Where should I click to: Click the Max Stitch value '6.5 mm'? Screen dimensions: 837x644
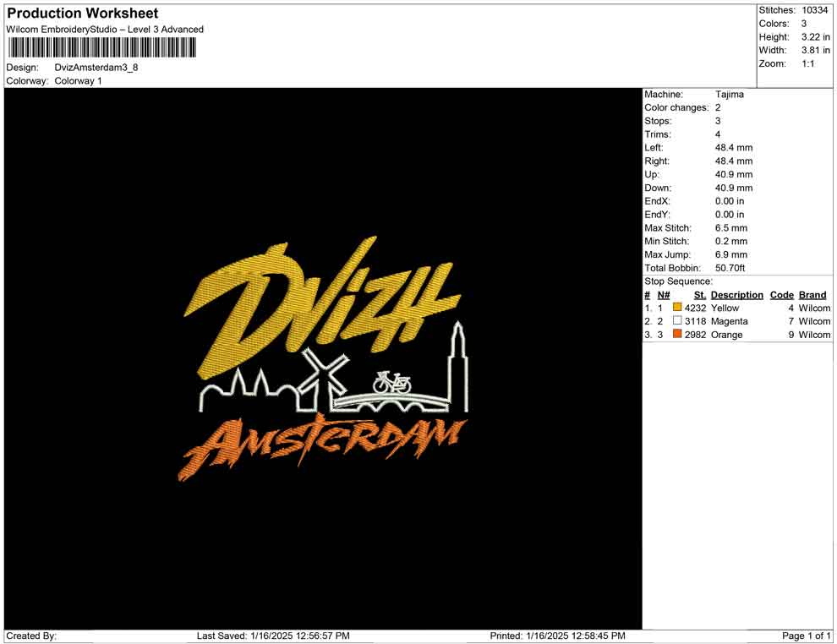click(731, 228)
